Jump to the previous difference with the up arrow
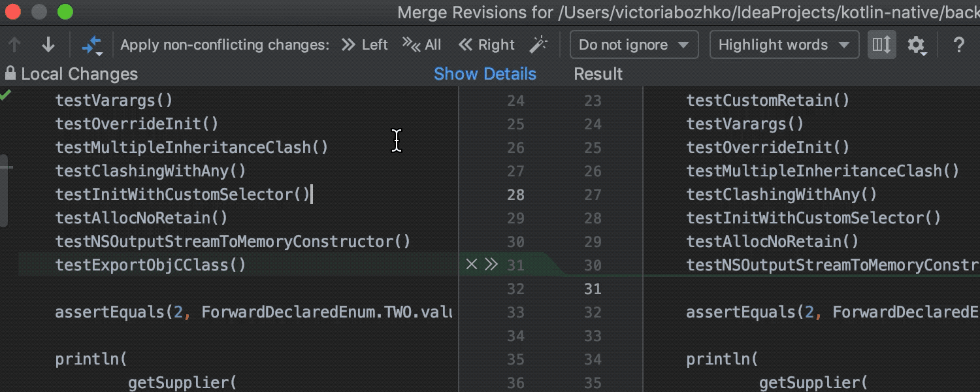This screenshot has height=392, width=980. pyautogui.click(x=14, y=44)
